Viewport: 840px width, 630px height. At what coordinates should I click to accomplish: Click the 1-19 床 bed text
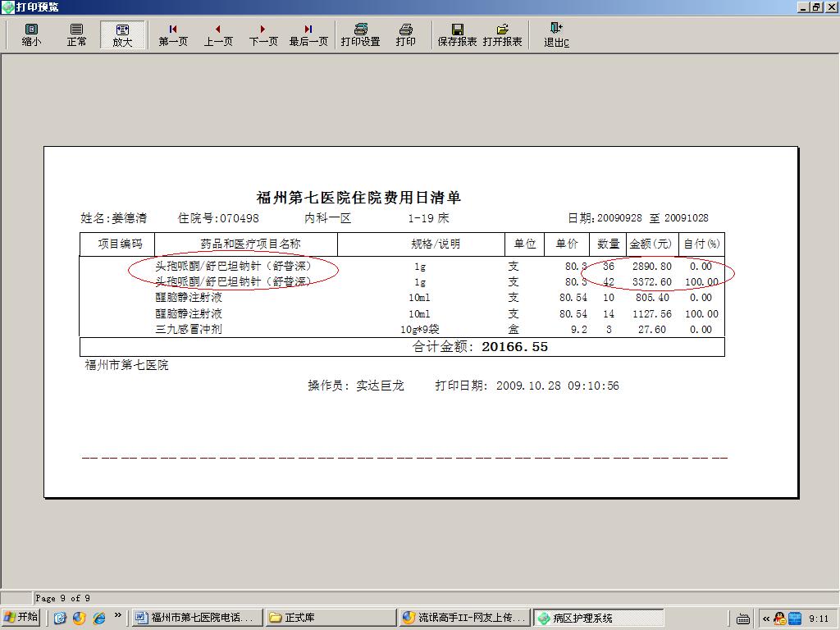[428, 218]
